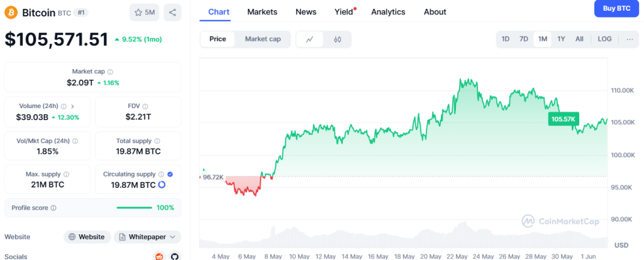This screenshot has width=644, height=260.
Task: Expand the Whitepaper dropdown
Action: click(170, 237)
